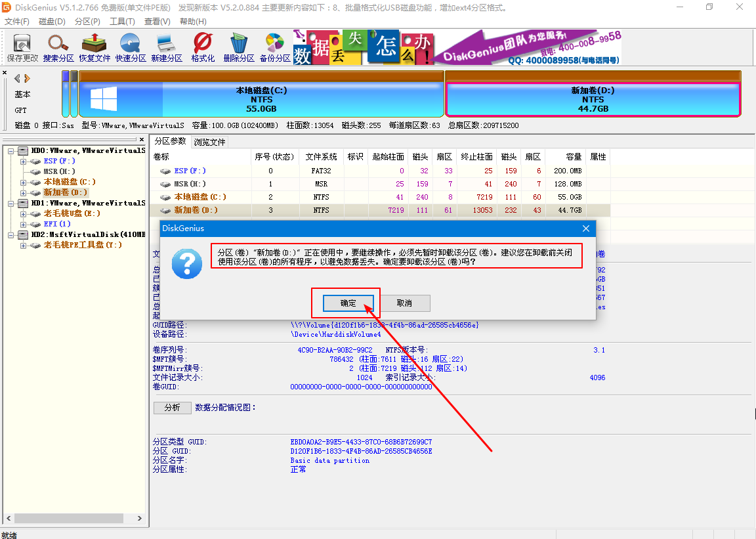Image resolution: width=756 pixels, height=539 pixels.
Task: Click the HD0 hard disk icon in the tree
Action: (x=23, y=151)
